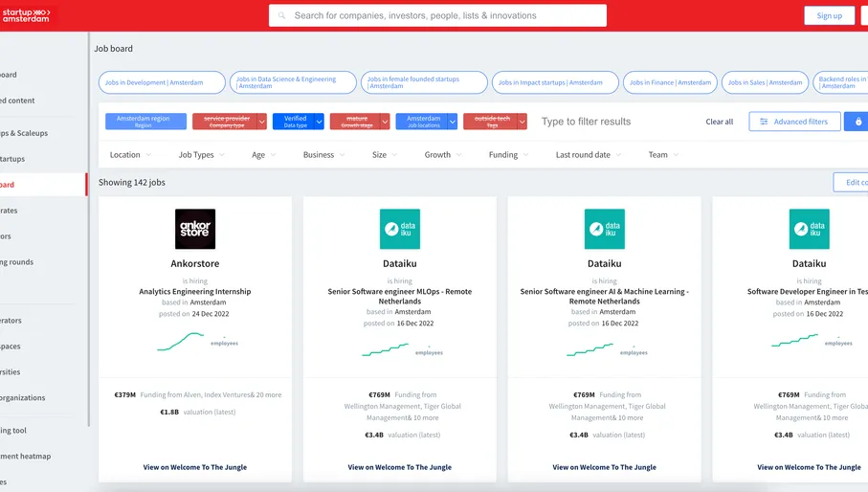
Task: Click the Ankorstore employees growth chart
Action: [181, 342]
